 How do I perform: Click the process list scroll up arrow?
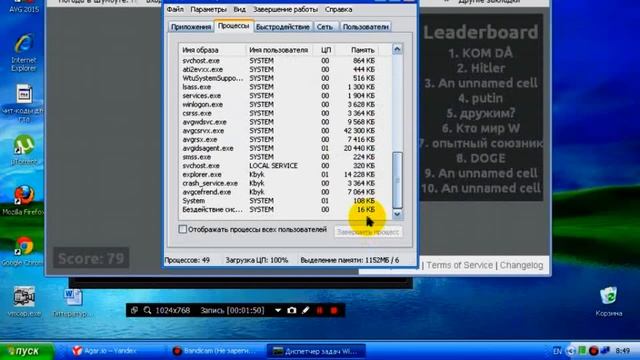click(397, 49)
